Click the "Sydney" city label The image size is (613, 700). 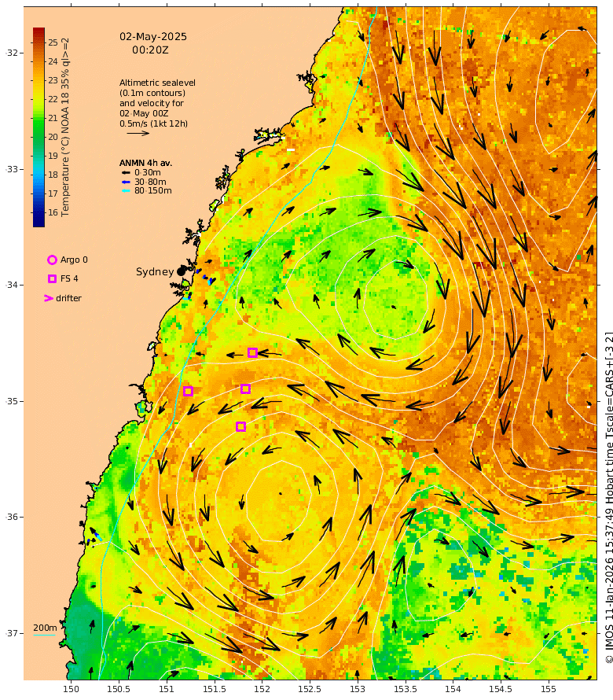click(x=155, y=271)
